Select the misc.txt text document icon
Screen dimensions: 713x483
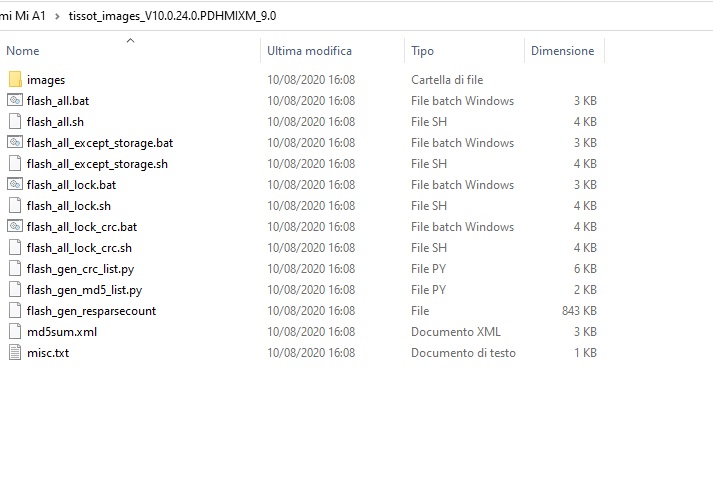pos(15,352)
